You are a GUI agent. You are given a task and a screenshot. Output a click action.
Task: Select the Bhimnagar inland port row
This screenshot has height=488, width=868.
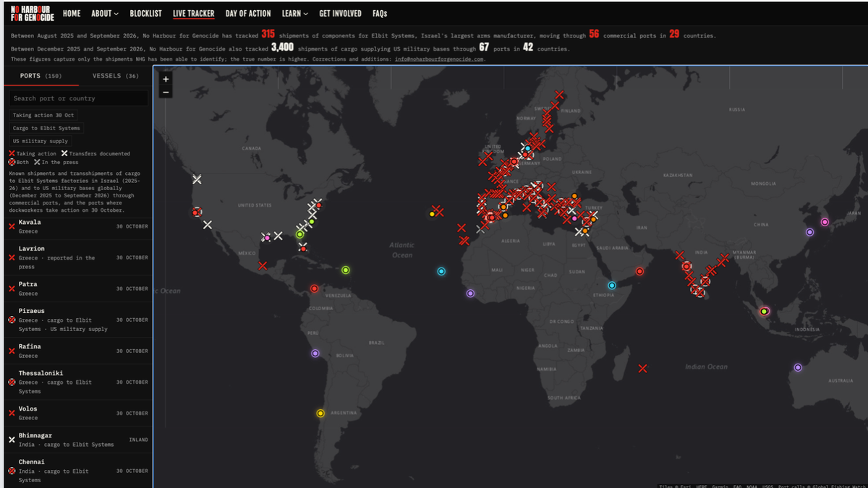78,440
